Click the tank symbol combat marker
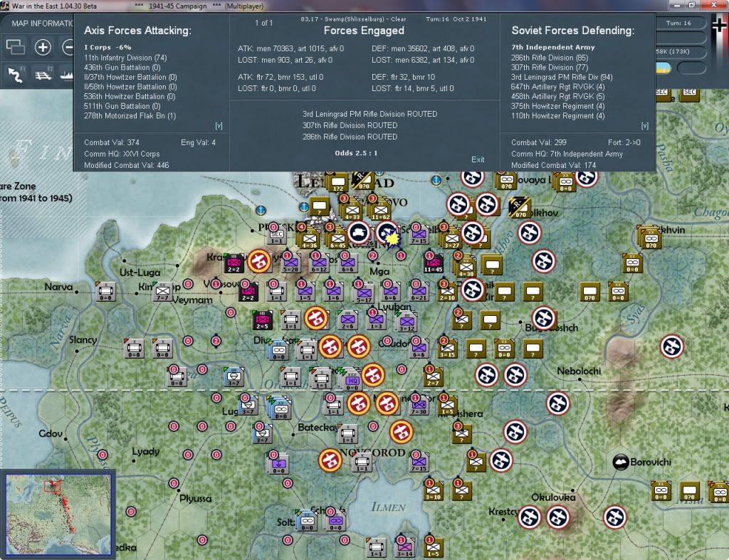This screenshot has width=729, height=560. [x=359, y=233]
